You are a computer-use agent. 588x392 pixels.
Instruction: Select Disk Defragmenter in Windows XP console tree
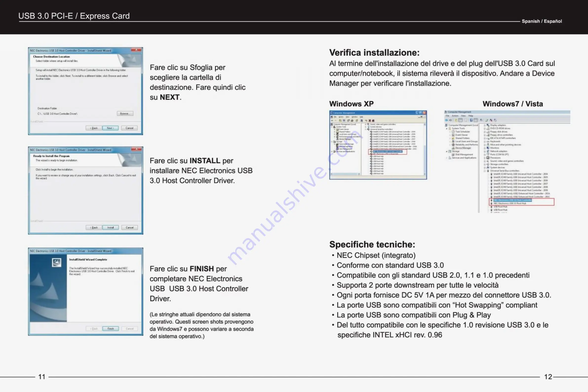(x=346, y=146)
